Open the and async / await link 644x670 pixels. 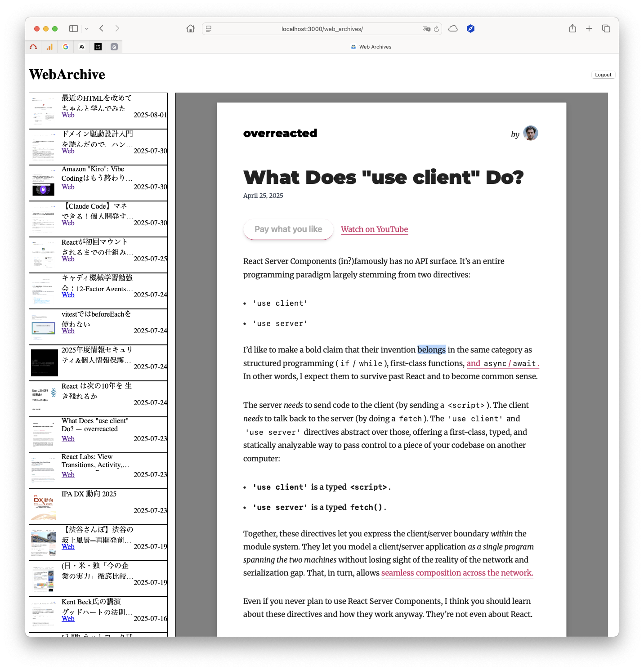coord(502,363)
